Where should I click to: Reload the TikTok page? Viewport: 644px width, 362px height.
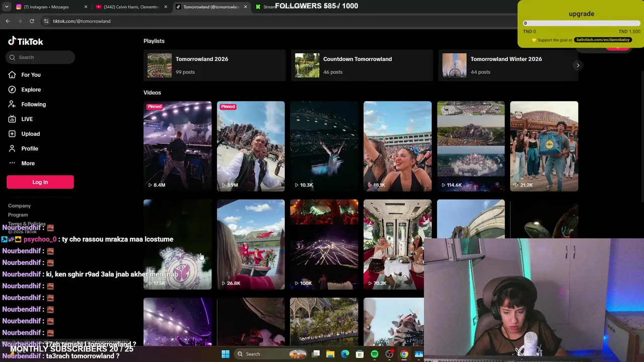[x=32, y=21]
